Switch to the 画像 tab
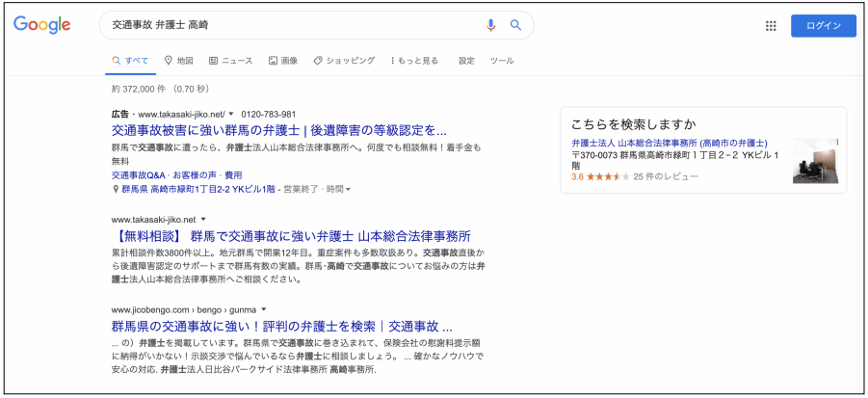 click(x=283, y=61)
